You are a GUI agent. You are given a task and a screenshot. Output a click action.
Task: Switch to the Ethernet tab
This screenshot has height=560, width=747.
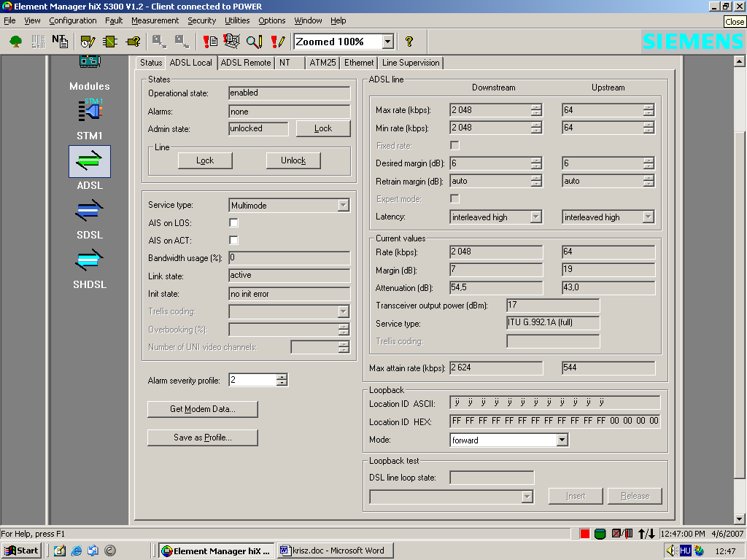(x=359, y=63)
